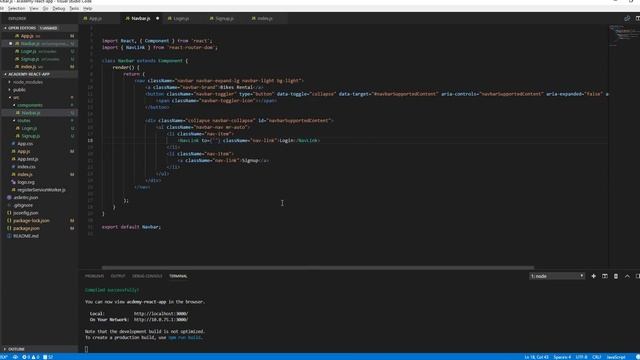Collapse the ACADEMY-REACT-APP project section
The image size is (640, 360).
(5, 74)
